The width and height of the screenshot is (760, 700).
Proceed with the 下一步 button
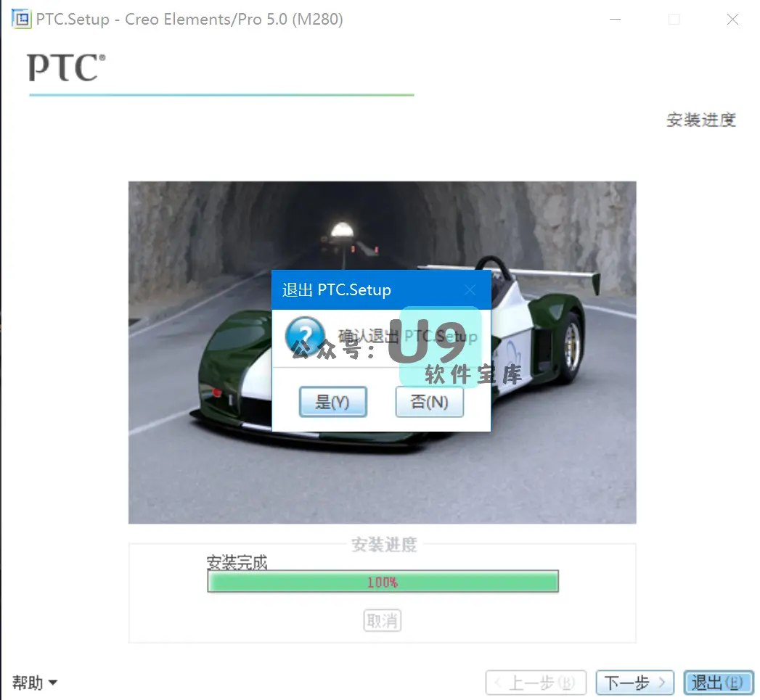coord(634,683)
